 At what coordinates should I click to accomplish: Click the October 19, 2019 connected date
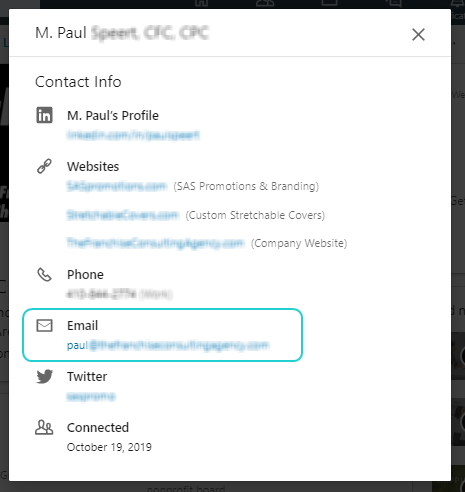109,447
